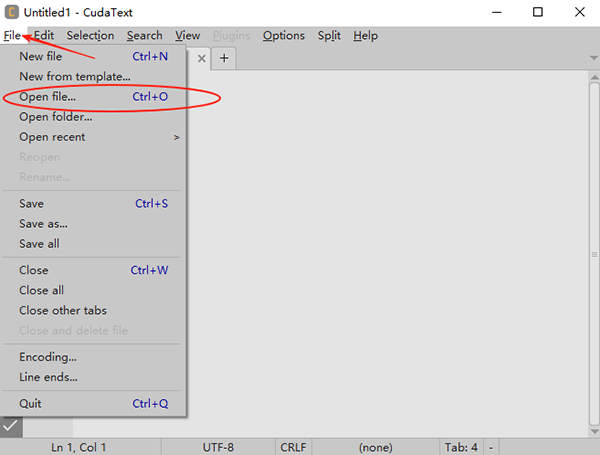Viewport: 600px width, 455px height.
Task: Click Ln 1, Col 1 status field
Action: pos(79,447)
